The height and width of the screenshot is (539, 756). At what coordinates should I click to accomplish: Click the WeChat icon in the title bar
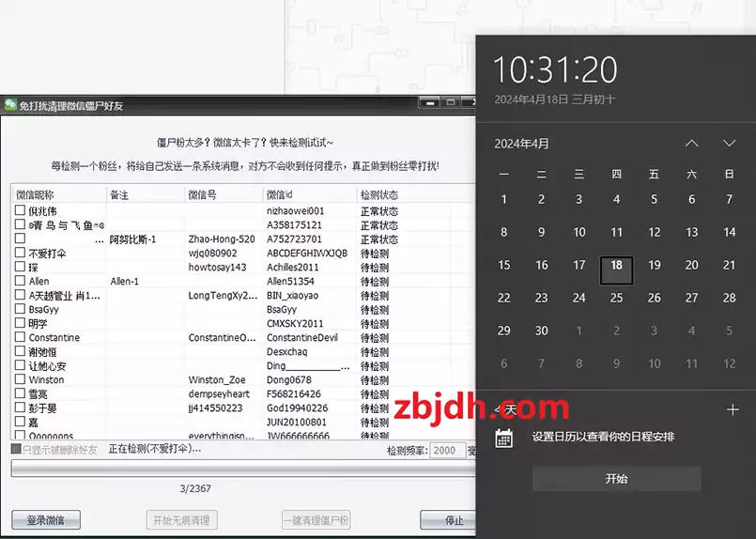[10, 104]
